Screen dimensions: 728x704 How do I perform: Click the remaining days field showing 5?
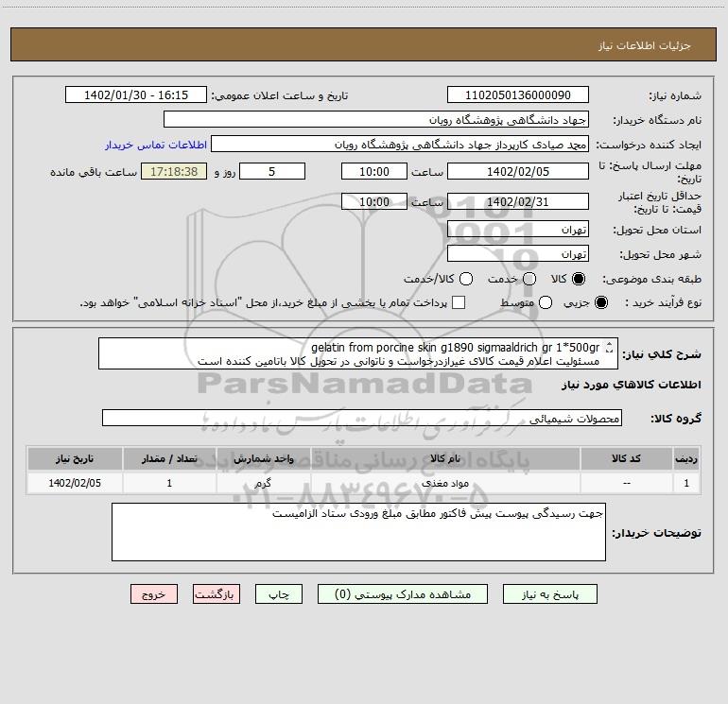tap(272, 172)
